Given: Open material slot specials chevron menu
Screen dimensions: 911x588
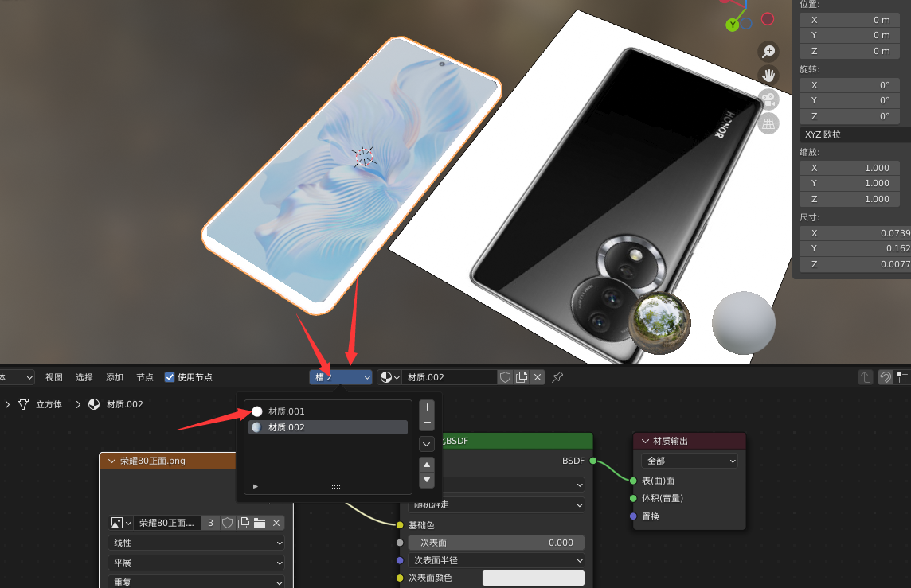Looking at the screenshot, I should (x=427, y=444).
